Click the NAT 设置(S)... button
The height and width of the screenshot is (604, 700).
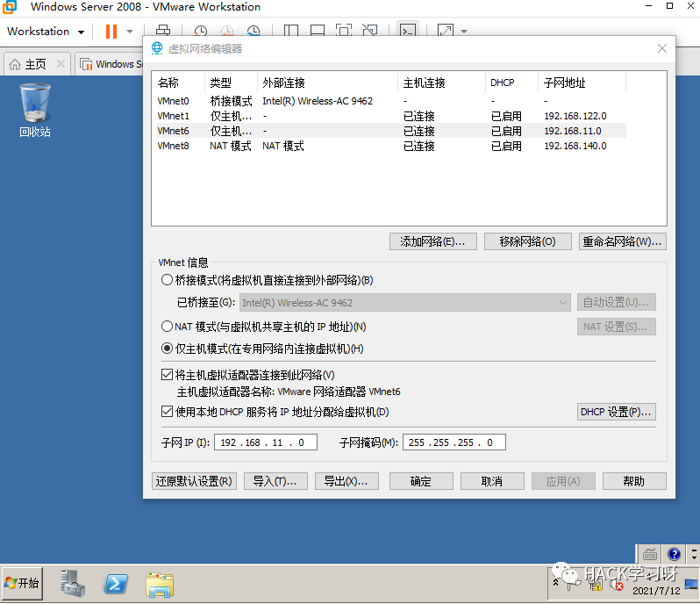pos(616,327)
